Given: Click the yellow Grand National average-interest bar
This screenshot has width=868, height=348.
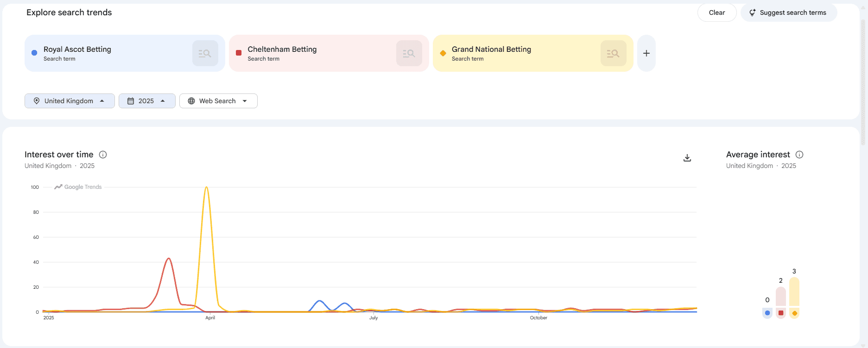Looking at the screenshot, I should tap(794, 292).
